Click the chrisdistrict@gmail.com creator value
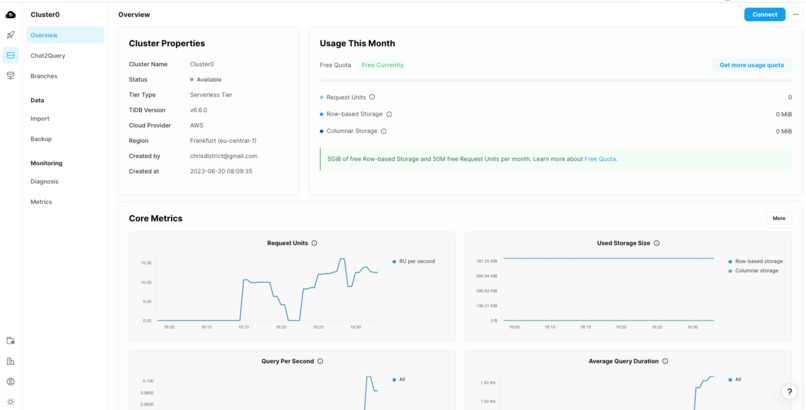The height and width of the screenshot is (410, 806). [x=224, y=156]
